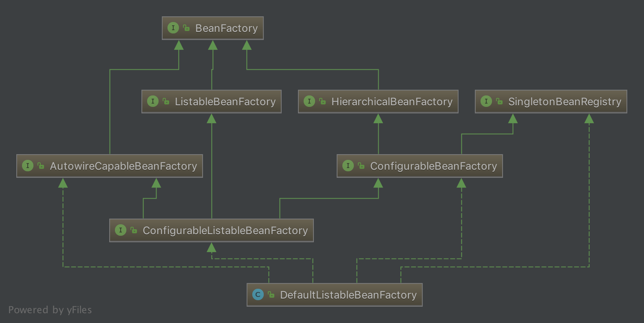Click the SingletonBeanRegistry interface icon
This screenshot has height=323, width=644.
tap(486, 101)
